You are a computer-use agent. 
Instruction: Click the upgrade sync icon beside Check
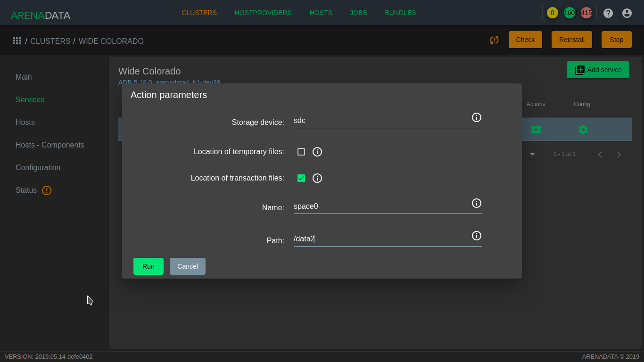pos(494,40)
